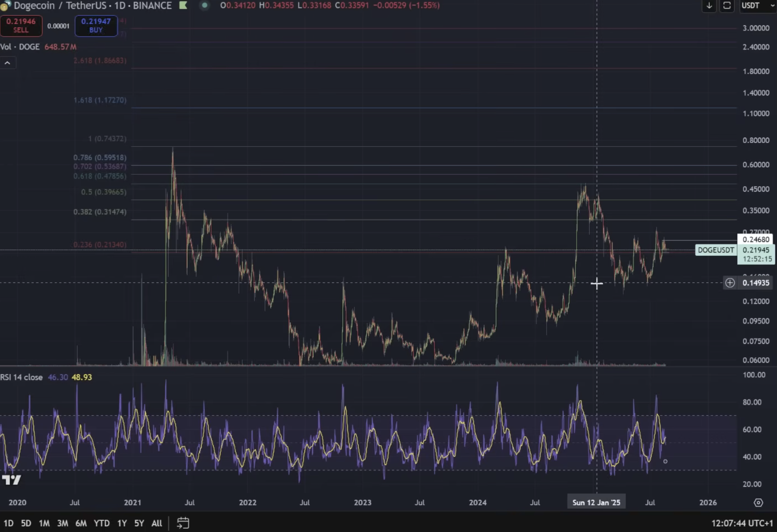Viewport: 777px width, 532px height.
Task: Open chart settings gear at bottom right
Action: coord(758,503)
